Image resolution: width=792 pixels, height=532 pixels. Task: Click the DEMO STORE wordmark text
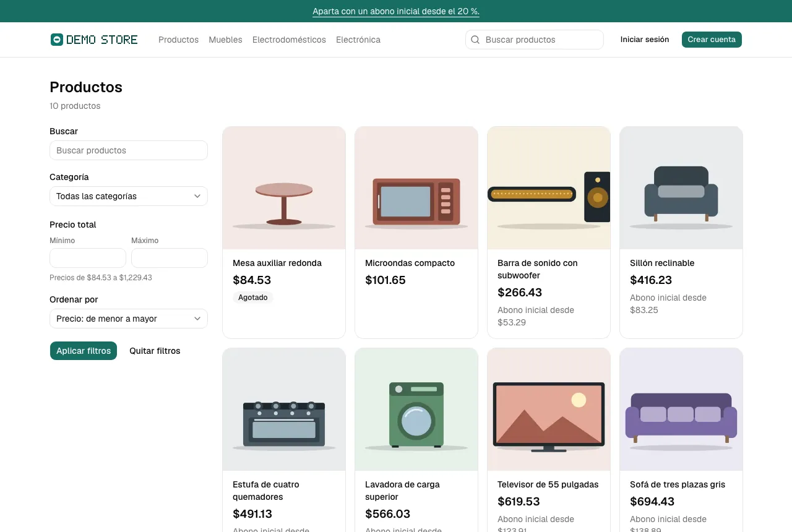(x=102, y=40)
